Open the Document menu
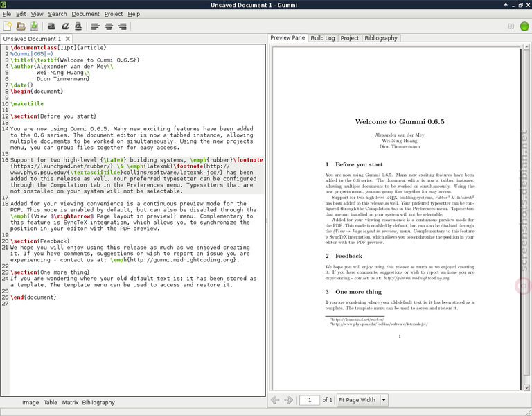Image resolution: width=532 pixels, height=416 pixels. pyautogui.click(x=85, y=14)
